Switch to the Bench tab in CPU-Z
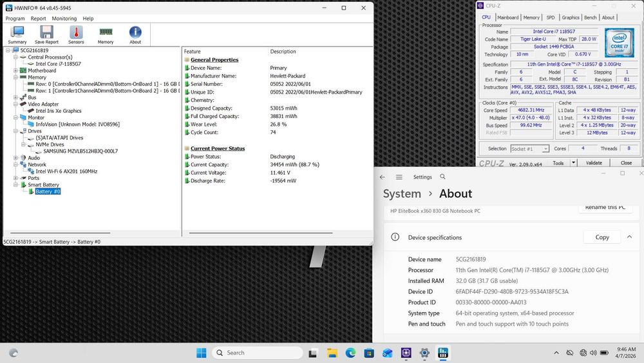This screenshot has width=644, height=363. point(590,17)
